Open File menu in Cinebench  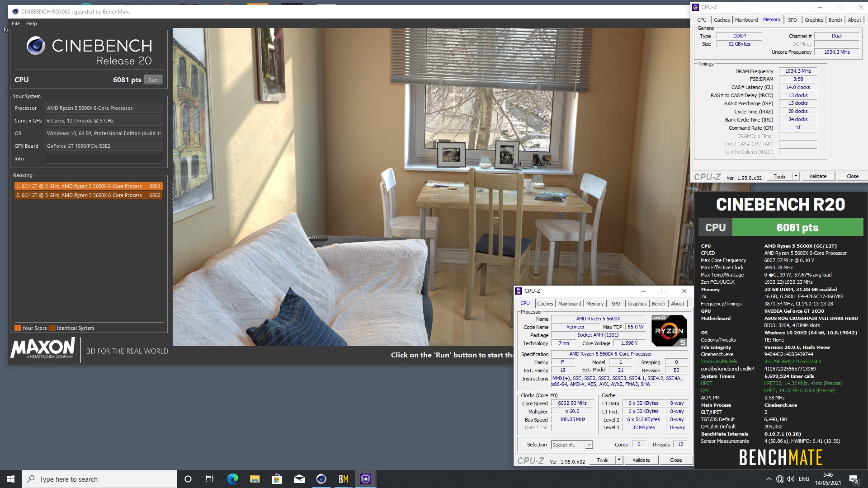[x=16, y=23]
